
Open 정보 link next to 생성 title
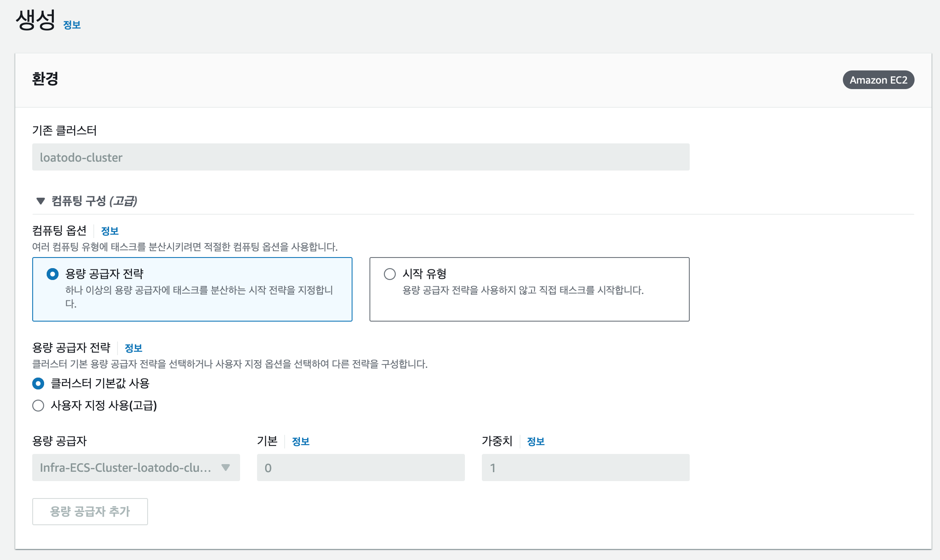[x=72, y=25]
